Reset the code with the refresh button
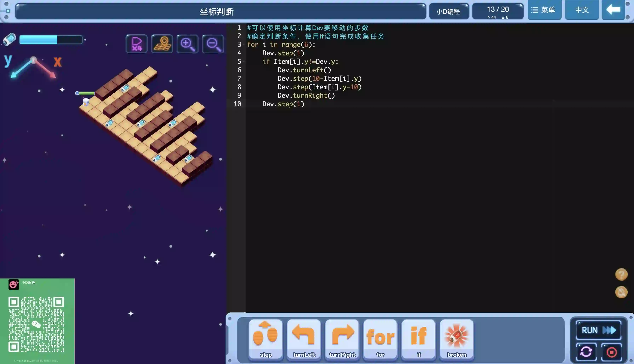Screen dimensions: 634x364 tap(586, 352)
